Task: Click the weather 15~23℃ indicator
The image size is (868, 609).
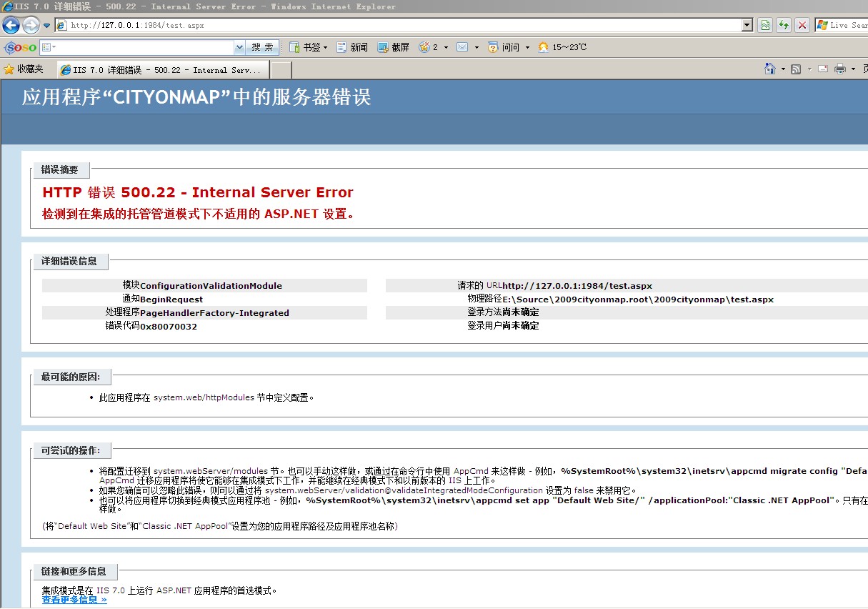Action: [562, 47]
